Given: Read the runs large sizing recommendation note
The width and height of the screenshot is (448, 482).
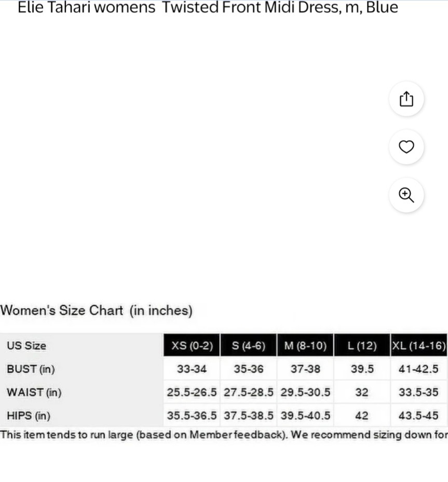Looking at the screenshot, I should point(224,435).
